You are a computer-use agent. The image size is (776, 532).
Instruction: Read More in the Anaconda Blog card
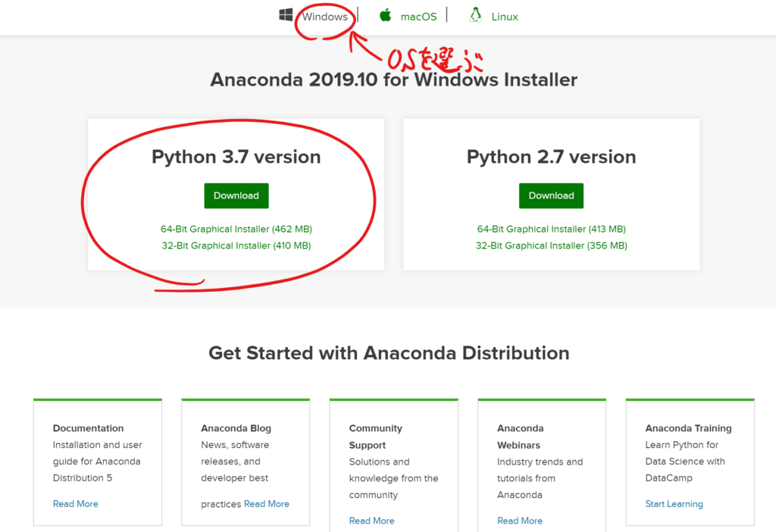[266, 504]
